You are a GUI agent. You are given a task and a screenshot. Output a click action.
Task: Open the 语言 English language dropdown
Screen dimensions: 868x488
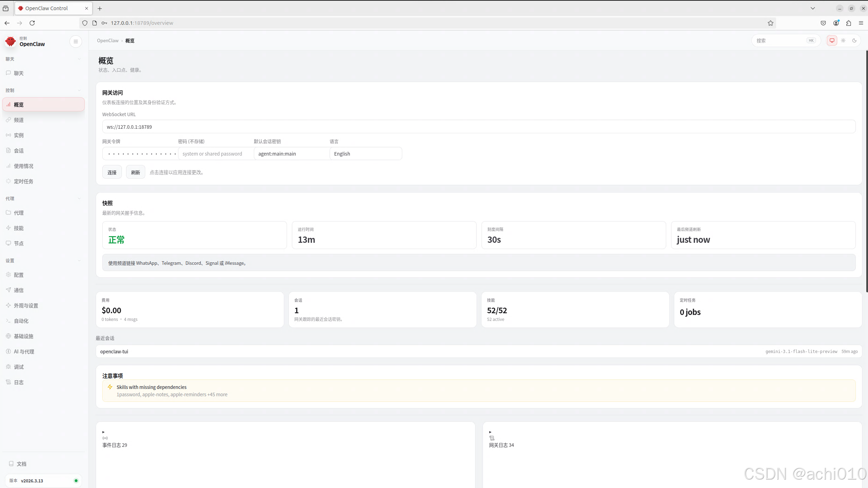tap(366, 154)
